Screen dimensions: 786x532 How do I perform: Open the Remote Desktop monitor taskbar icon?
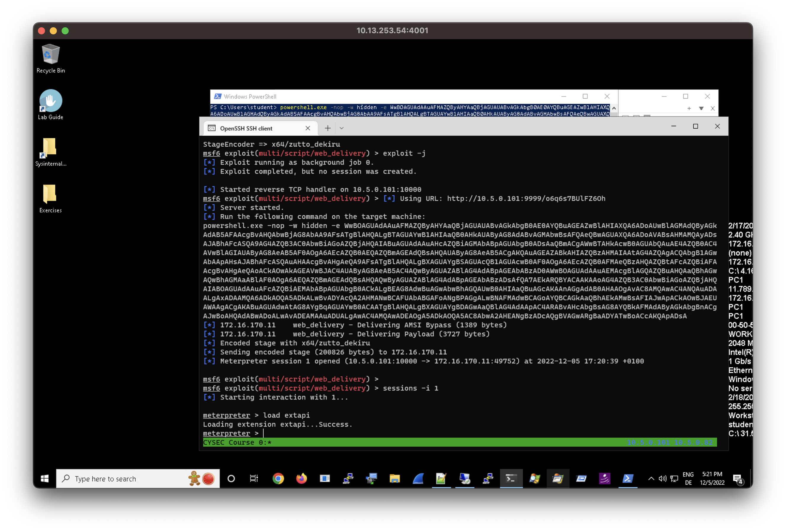[464, 479]
